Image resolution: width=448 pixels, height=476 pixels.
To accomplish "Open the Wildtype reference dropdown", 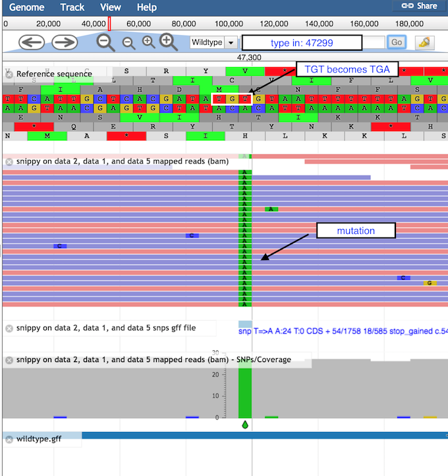I will pyautogui.click(x=213, y=42).
